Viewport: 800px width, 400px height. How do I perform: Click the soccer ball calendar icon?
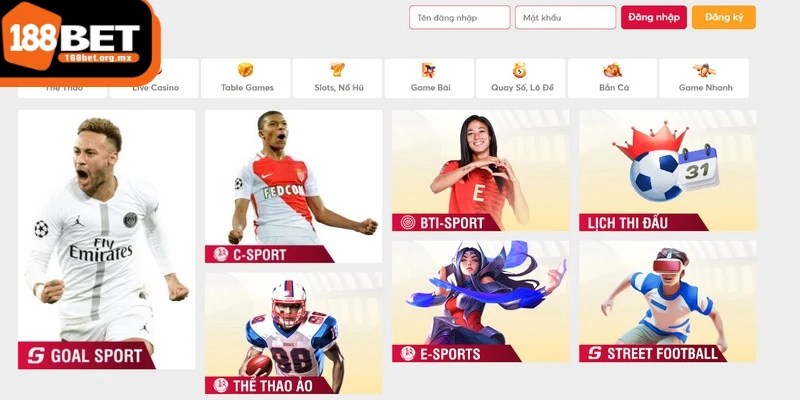click(666, 162)
